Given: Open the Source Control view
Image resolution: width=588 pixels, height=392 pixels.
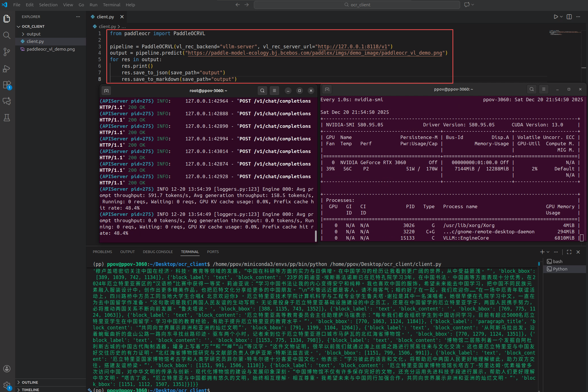Looking at the screenshot, I should pyautogui.click(x=7, y=52).
